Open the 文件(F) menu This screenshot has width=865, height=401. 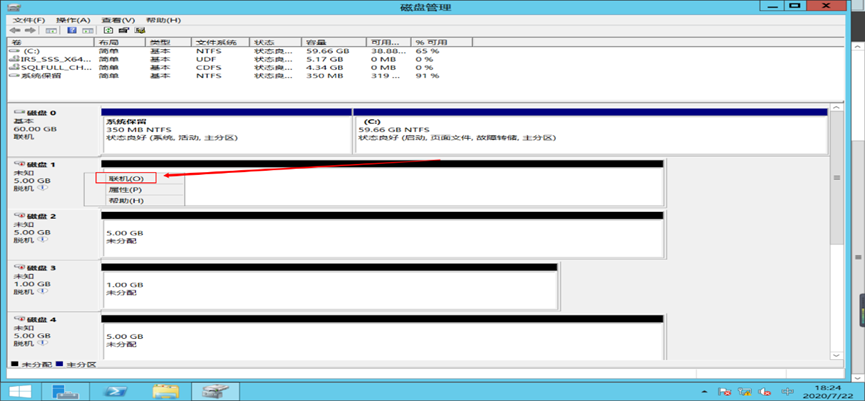(x=29, y=20)
